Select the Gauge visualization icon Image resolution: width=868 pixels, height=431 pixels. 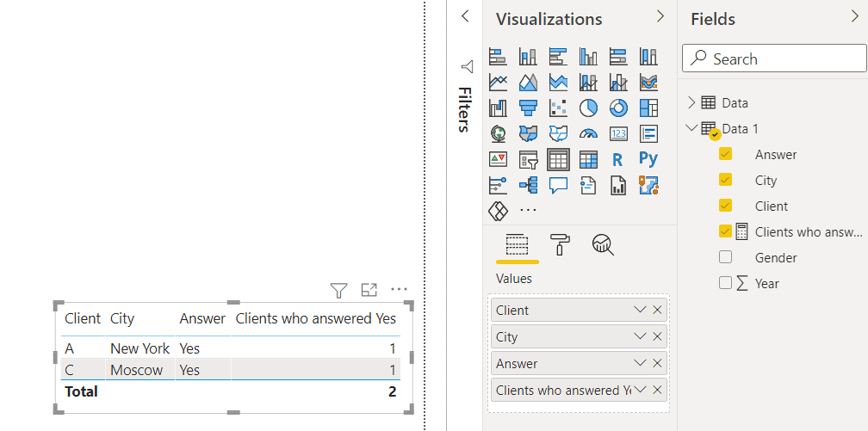click(588, 133)
